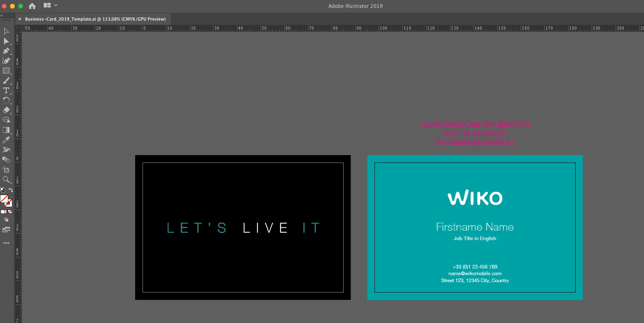Viewport: 644px width, 323px height.
Task: Change Screen Mode icon
Action: (6, 230)
